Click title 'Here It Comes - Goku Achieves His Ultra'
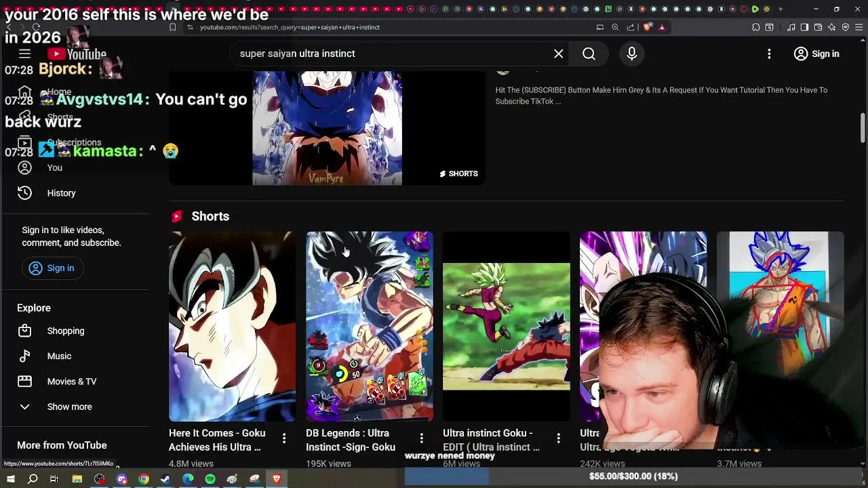Screen dimensions: 868x488 [217, 440]
